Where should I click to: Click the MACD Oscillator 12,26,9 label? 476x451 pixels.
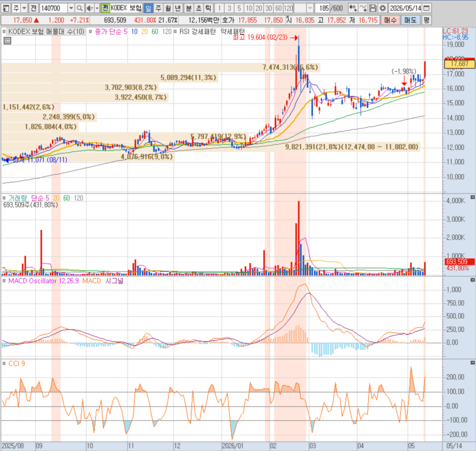(x=43, y=281)
